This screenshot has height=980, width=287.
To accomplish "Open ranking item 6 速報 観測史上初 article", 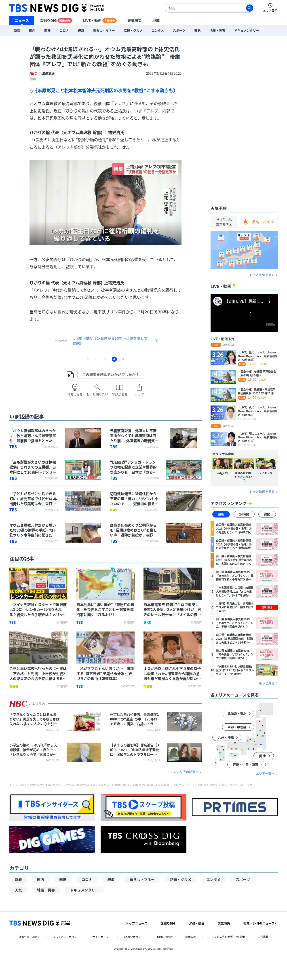I will point(244,607).
